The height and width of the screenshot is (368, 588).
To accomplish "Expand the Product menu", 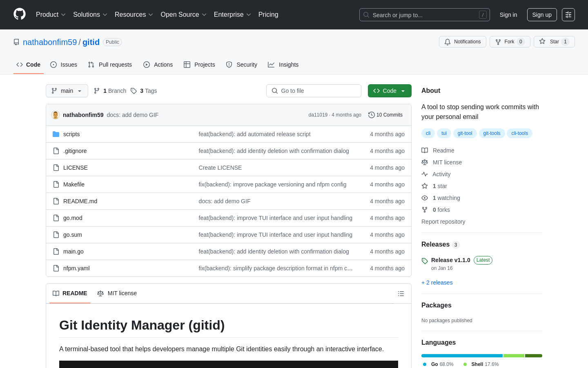I will [51, 15].
